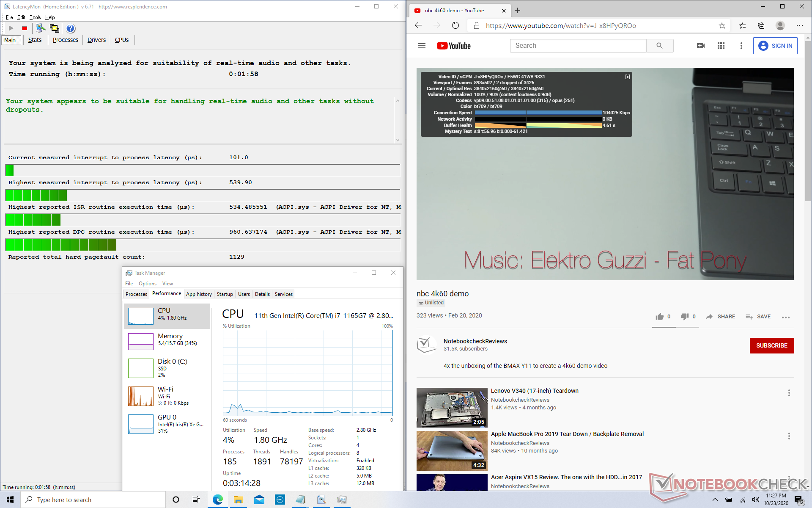
Task: Open NotebookcheckReviews channel name link
Action: pos(475,341)
